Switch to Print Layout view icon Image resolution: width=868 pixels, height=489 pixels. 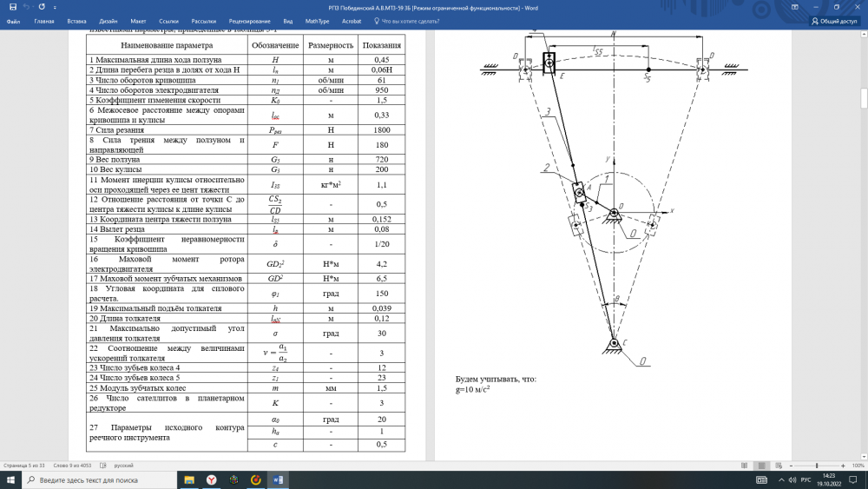[x=762, y=466]
